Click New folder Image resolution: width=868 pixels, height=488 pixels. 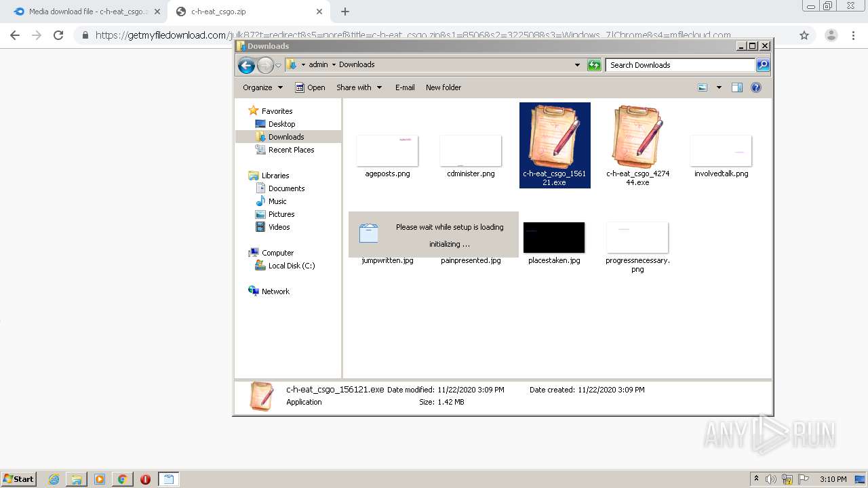(x=443, y=87)
